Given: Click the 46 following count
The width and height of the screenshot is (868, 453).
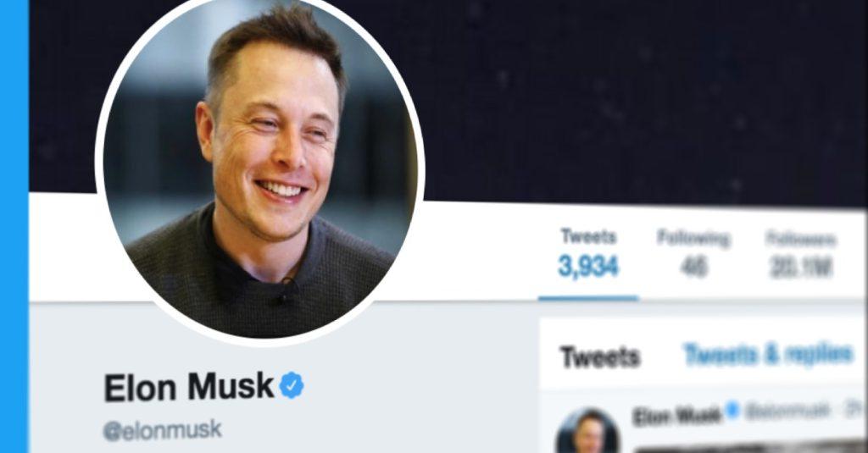Looking at the screenshot, I should tap(694, 268).
